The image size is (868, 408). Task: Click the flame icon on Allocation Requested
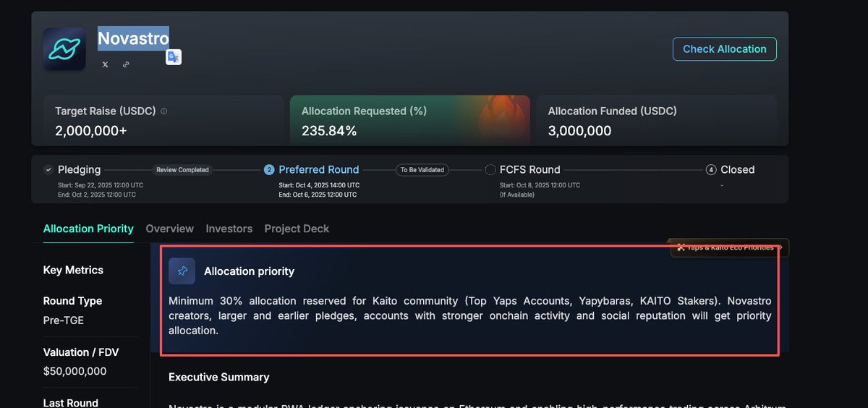pos(502,118)
